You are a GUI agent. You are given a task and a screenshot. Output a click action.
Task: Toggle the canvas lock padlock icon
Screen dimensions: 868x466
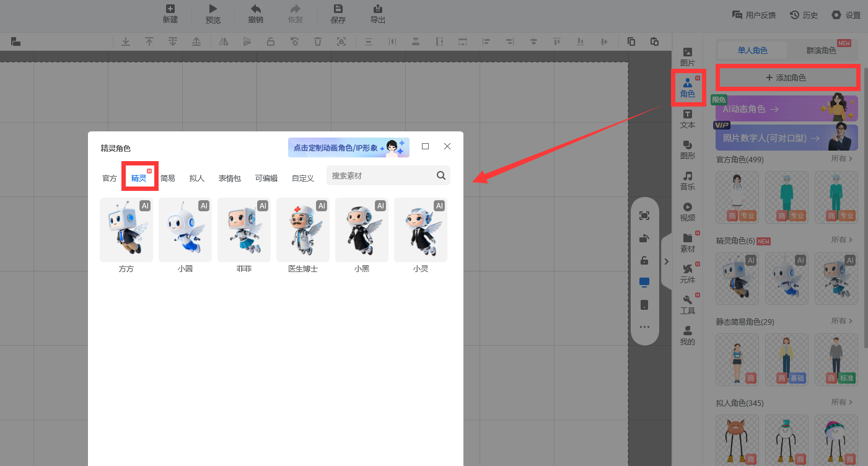pos(644,260)
